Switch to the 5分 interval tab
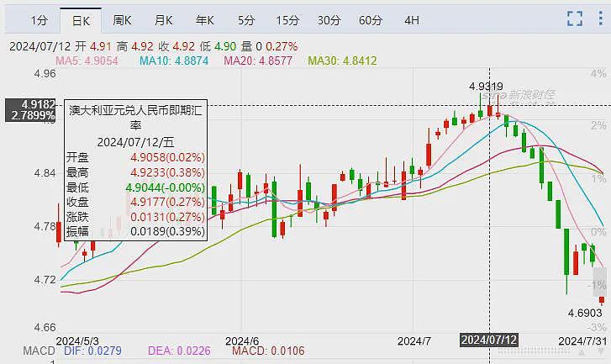 [245, 19]
